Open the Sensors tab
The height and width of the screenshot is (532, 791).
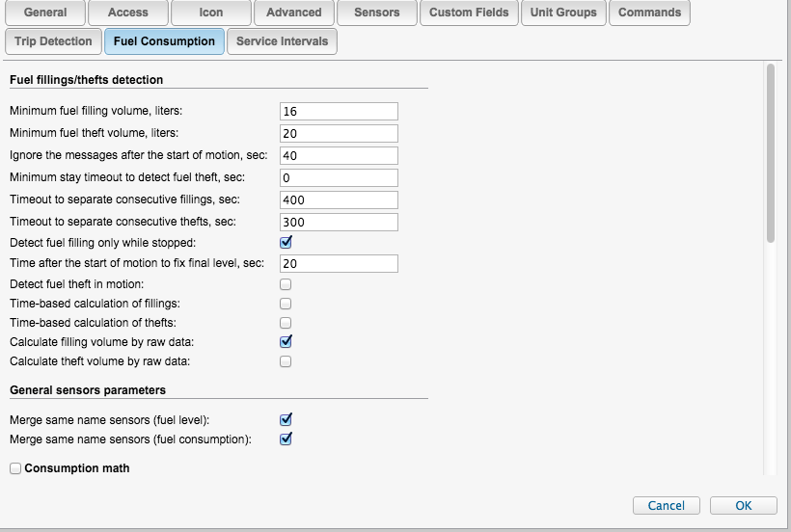[x=377, y=13]
